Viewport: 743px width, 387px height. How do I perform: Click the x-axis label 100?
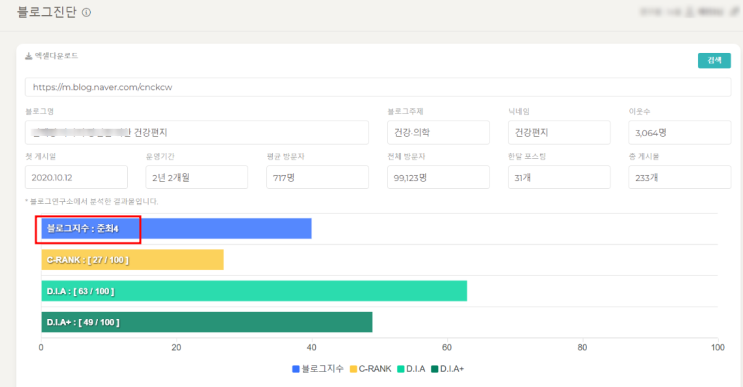717,348
